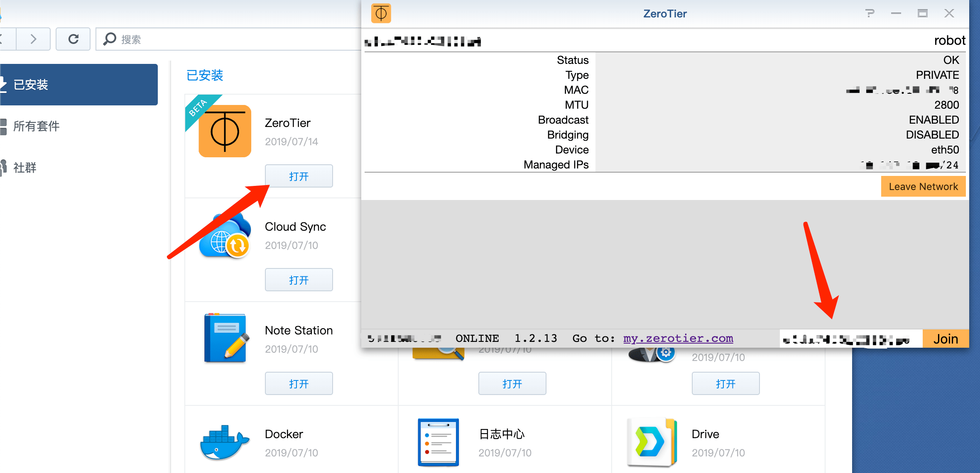980x473 pixels.
Task: Click the forward navigation arrow
Action: [34, 39]
